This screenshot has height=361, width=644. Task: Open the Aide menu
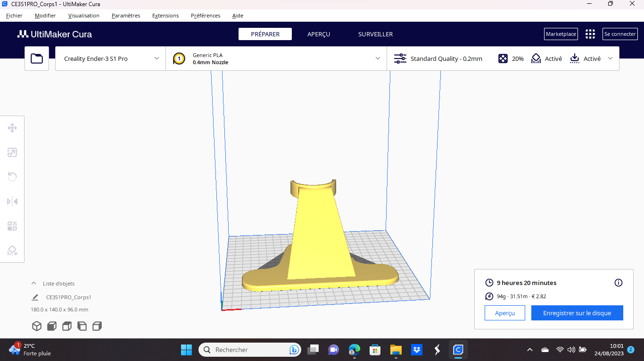point(238,16)
